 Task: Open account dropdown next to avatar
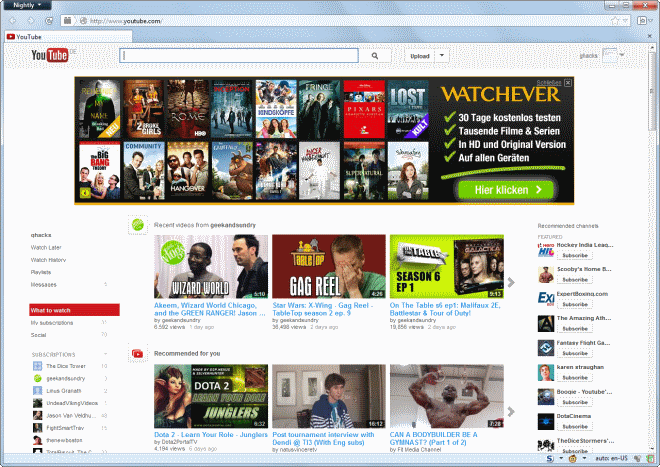(622, 55)
